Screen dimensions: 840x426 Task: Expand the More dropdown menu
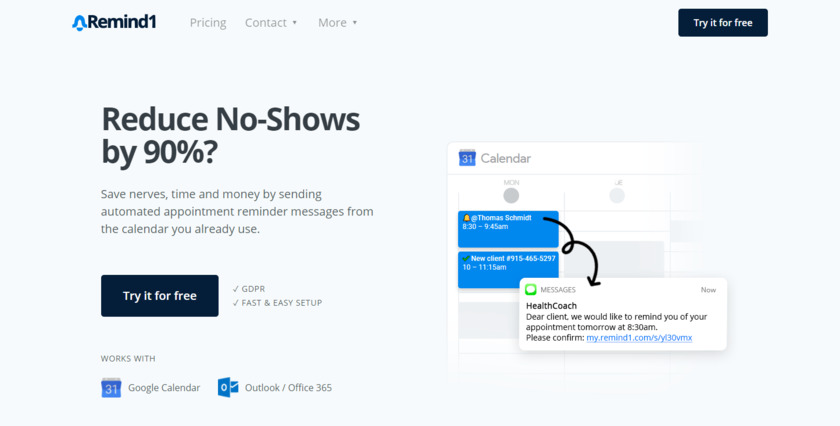[338, 23]
